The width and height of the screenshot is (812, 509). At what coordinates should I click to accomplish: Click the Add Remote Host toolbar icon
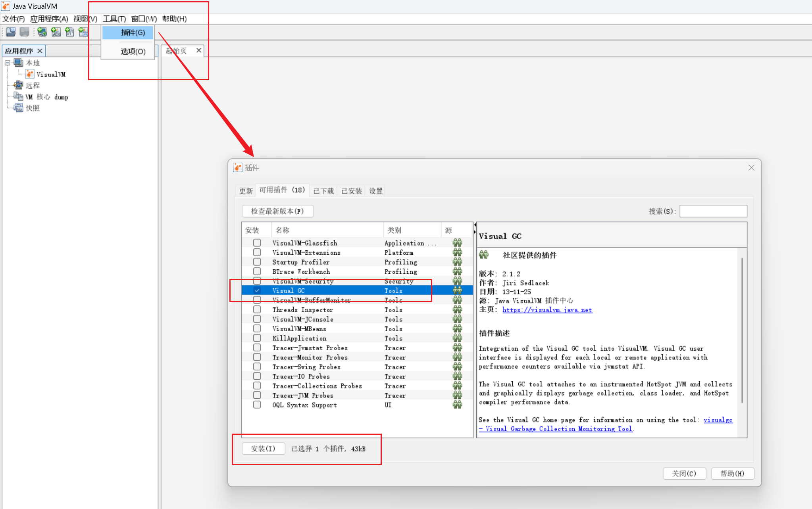point(42,32)
